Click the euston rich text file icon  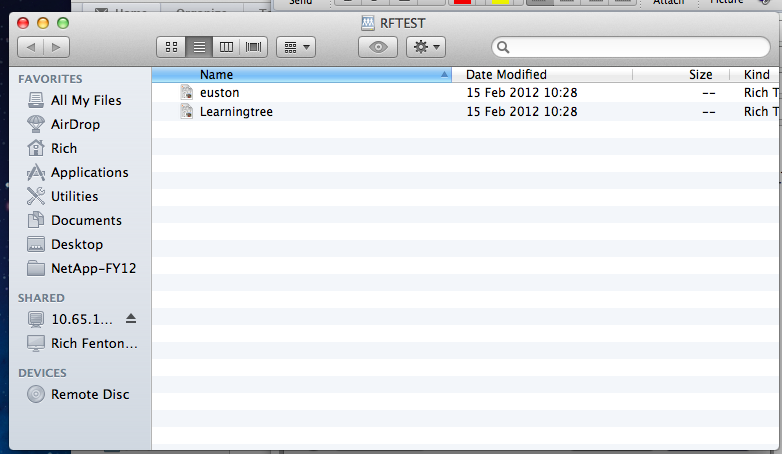[187, 92]
